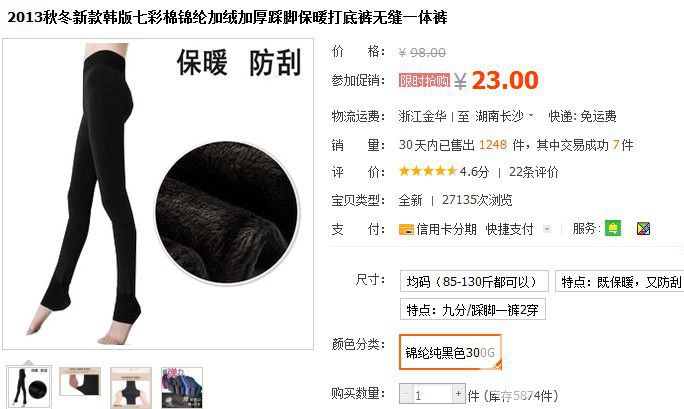Choose the 锦纶纯黑色300G color swatch
The image size is (684, 409).
coord(450,352)
